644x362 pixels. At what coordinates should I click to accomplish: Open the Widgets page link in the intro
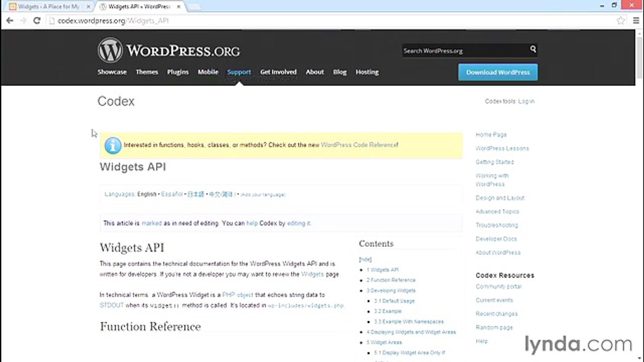tap(312, 275)
